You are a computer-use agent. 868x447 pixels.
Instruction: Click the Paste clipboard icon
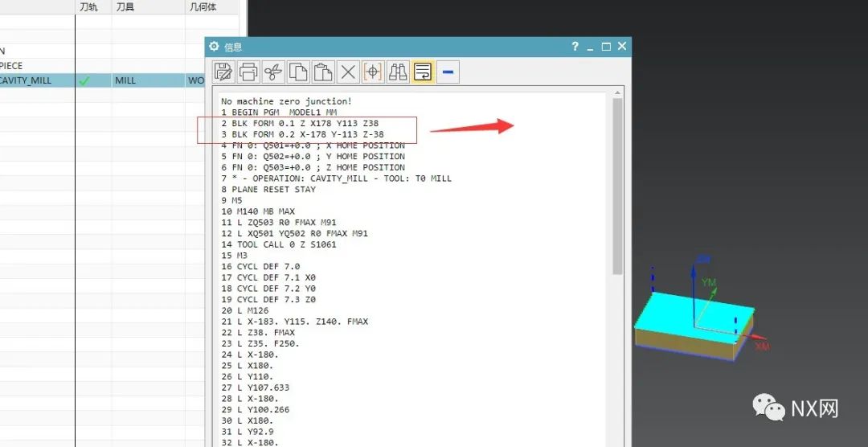pos(323,72)
